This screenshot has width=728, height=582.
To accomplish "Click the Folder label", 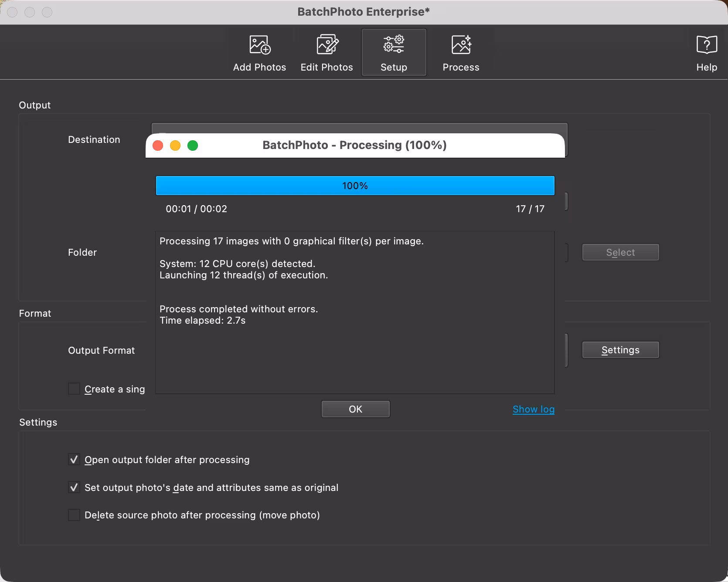I will (82, 252).
